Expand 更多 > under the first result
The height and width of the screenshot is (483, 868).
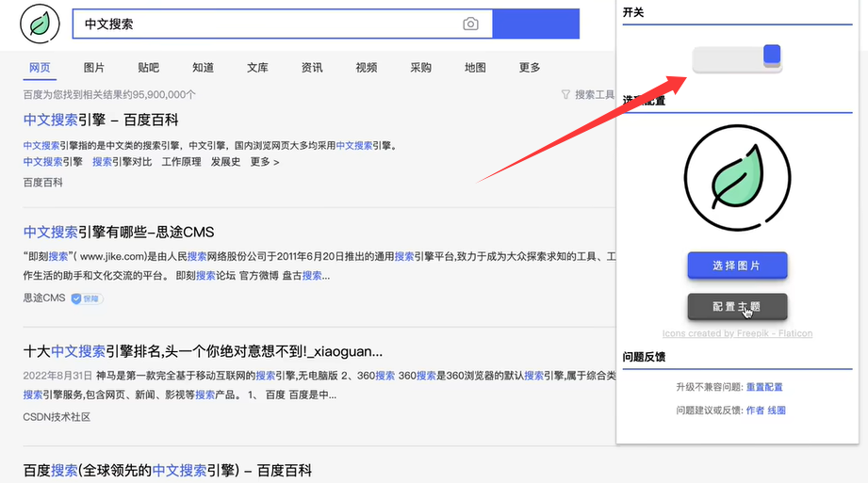click(265, 162)
